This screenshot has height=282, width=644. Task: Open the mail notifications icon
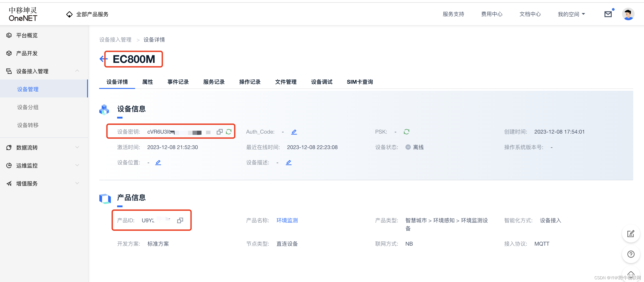click(x=608, y=14)
